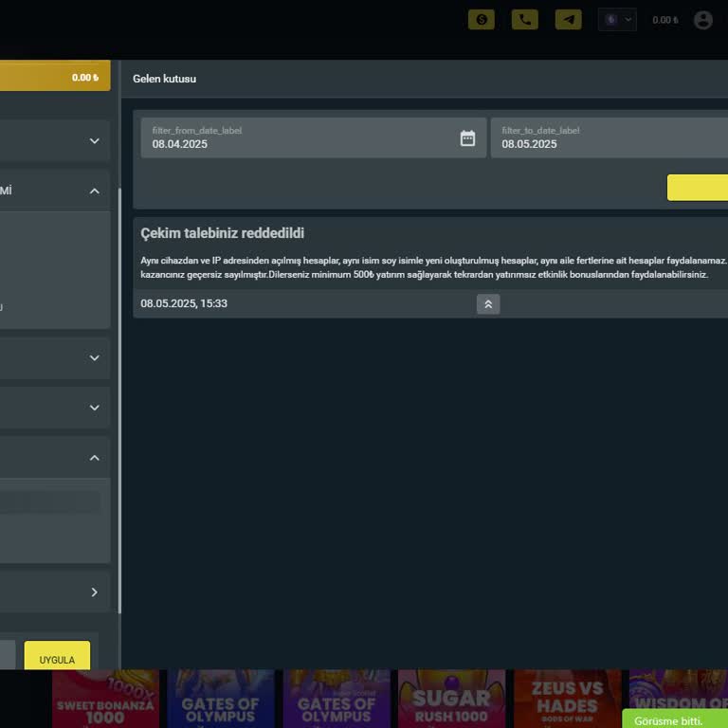Open the Telegram paper plane icon

pyautogui.click(x=569, y=20)
